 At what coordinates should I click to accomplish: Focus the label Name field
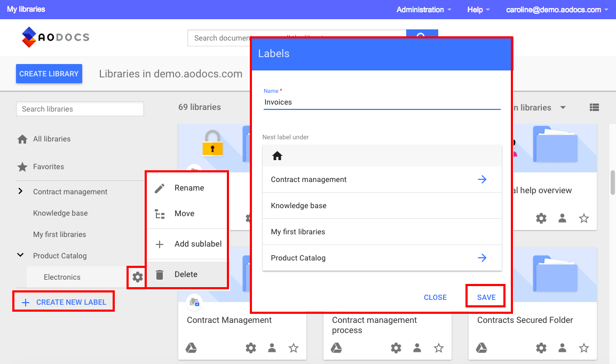click(382, 102)
